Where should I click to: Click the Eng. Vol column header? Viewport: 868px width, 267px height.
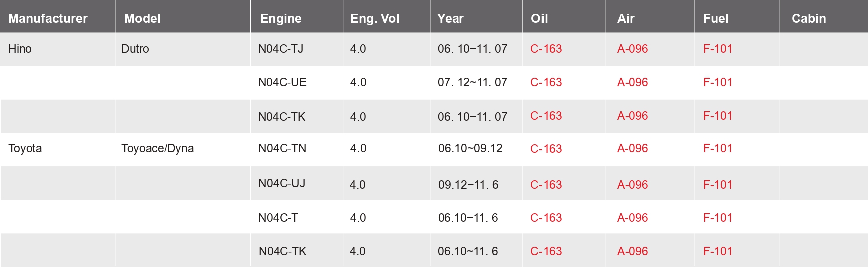[375, 19]
